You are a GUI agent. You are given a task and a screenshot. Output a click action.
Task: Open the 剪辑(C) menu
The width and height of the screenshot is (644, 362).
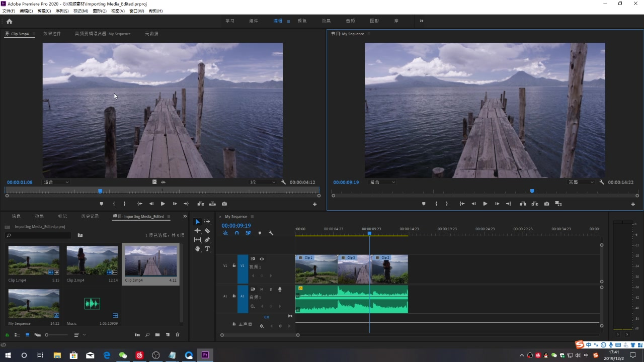tap(44, 11)
